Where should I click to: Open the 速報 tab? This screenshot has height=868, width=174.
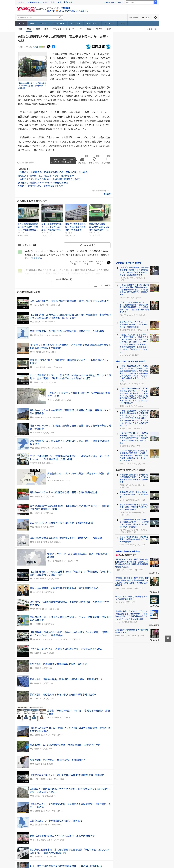point(32,24)
